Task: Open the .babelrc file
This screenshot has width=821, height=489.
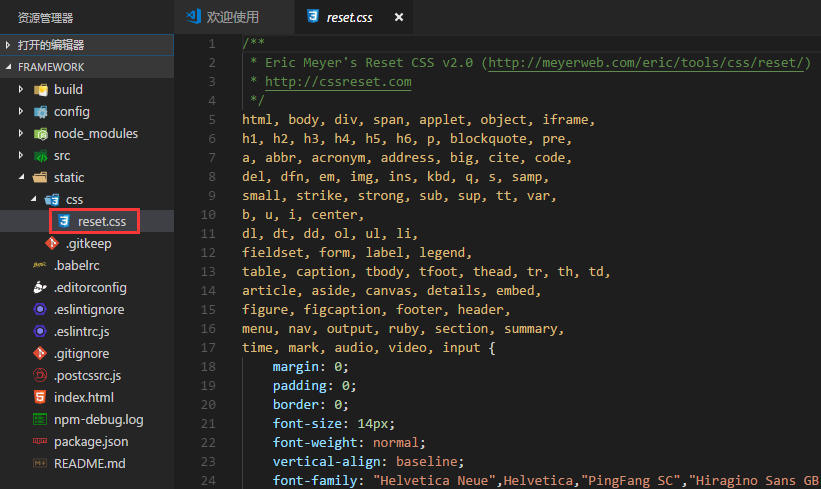Action: click(x=76, y=265)
